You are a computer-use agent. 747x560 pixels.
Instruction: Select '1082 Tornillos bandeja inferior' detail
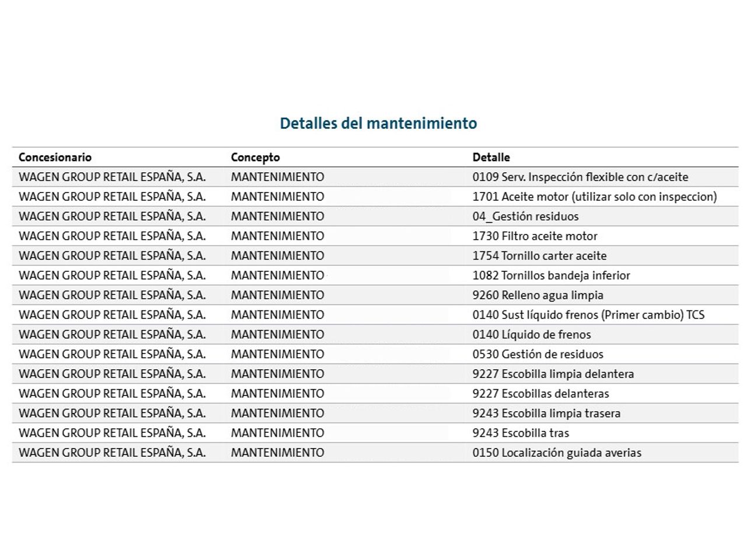click(551, 275)
